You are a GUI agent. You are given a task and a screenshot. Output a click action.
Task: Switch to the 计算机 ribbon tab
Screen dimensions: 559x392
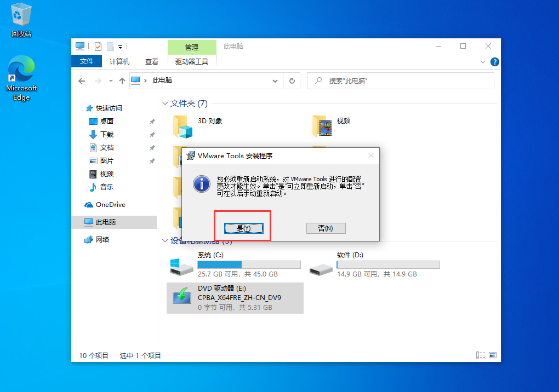point(119,62)
